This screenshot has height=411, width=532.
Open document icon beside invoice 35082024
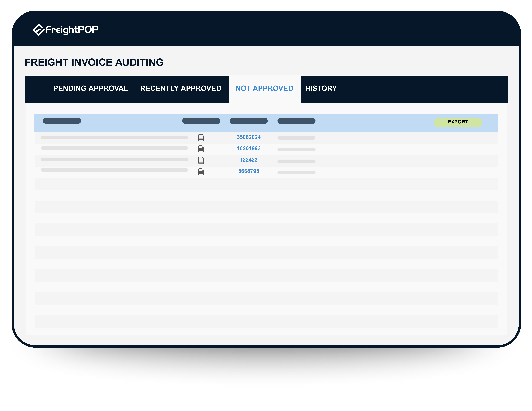click(201, 137)
